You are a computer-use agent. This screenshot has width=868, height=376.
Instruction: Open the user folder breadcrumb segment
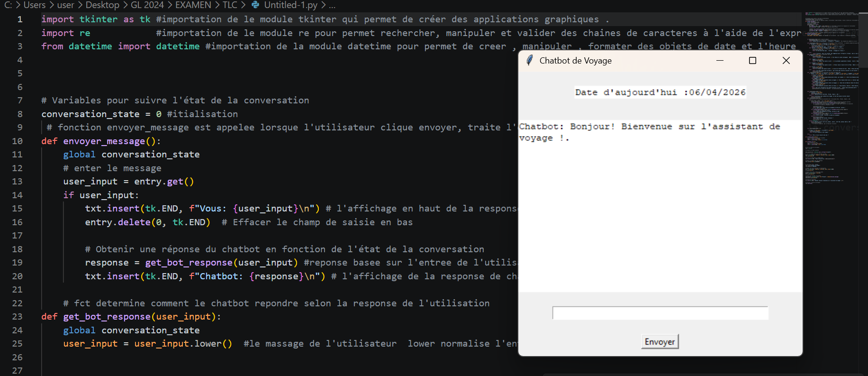tap(65, 5)
